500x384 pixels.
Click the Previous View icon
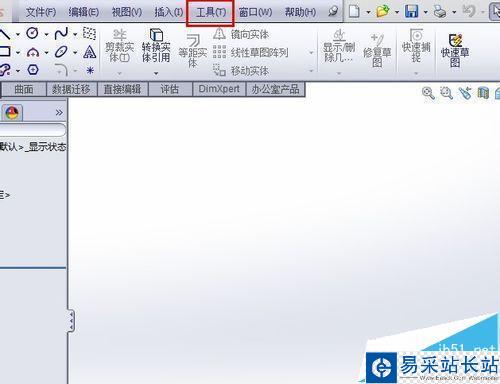[465, 93]
